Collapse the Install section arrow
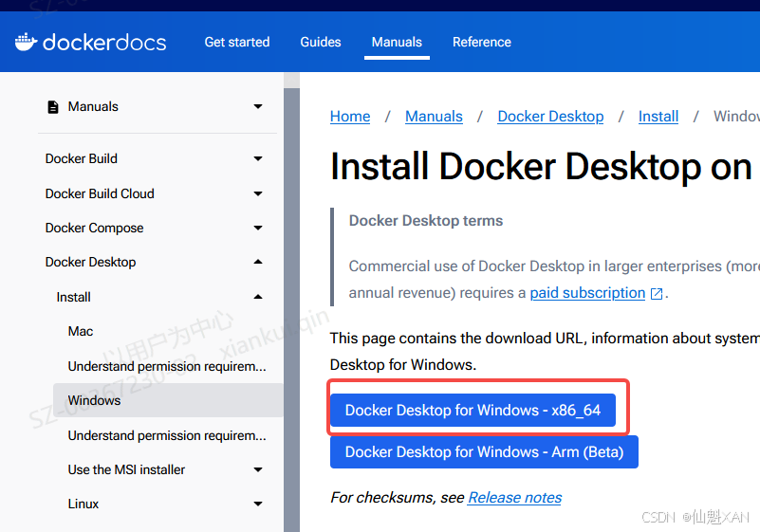This screenshot has width=760, height=532. tap(258, 297)
